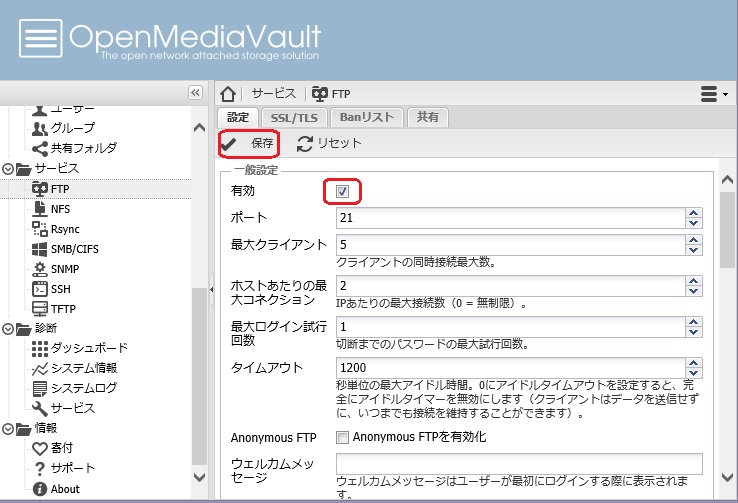The image size is (738, 503).
Task: Increase 最大クライアント with up spinner
Action: pyautogui.click(x=693, y=240)
